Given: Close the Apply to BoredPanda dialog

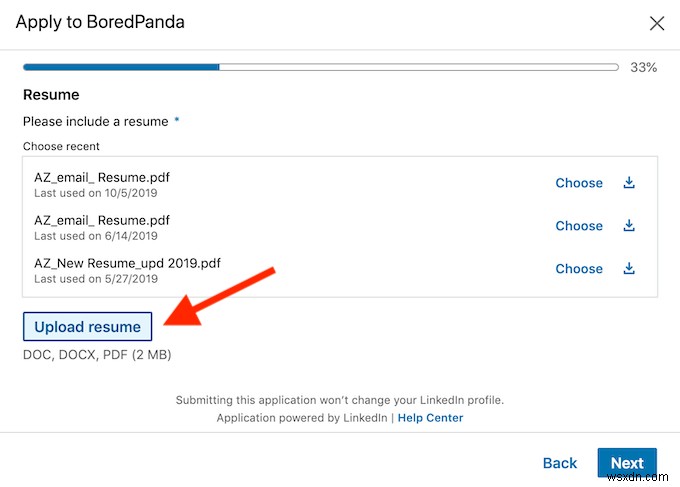Looking at the screenshot, I should [x=657, y=23].
